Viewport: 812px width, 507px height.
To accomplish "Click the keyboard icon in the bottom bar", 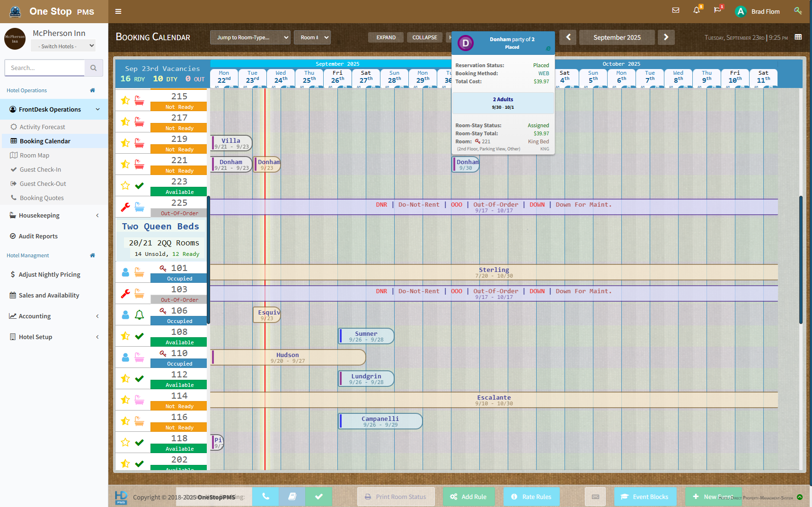I will 595,497.
